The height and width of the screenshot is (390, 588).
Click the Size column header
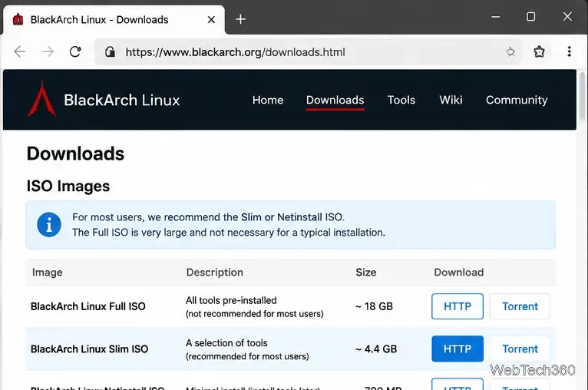point(366,273)
